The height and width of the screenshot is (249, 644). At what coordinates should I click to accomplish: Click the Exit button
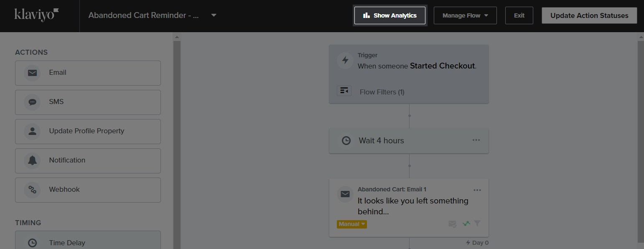click(519, 15)
